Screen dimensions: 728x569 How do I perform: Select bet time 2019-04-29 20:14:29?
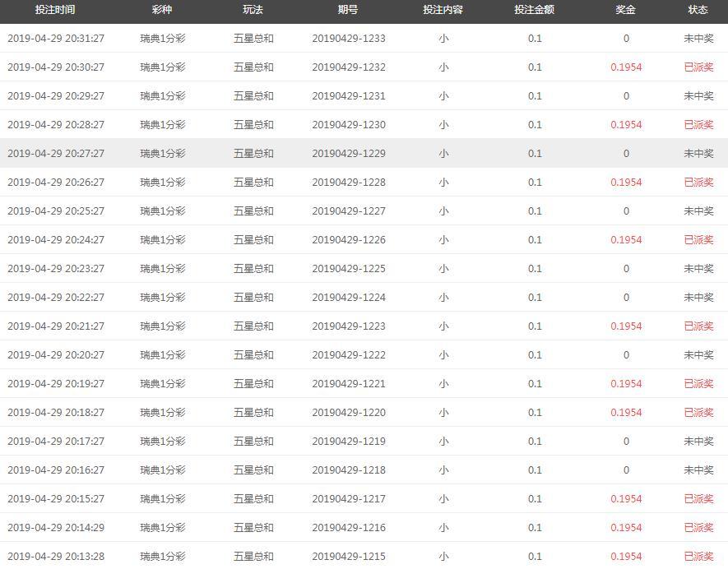click(56, 528)
